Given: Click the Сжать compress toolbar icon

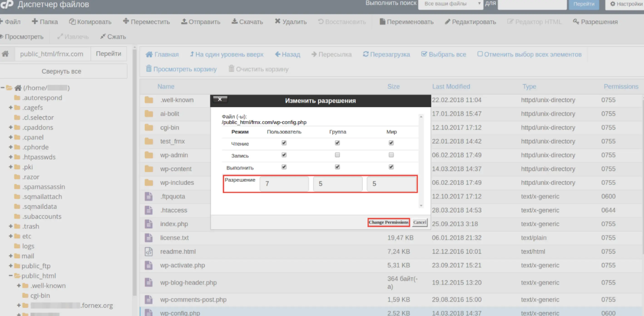Looking at the screenshot, I should pyautogui.click(x=103, y=37).
